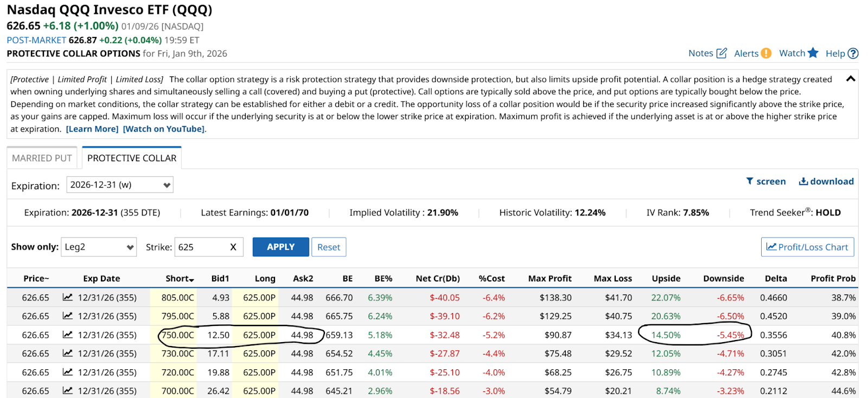The width and height of the screenshot is (868, 398).
Task: Follow the Learn More link
Action: point(92,129)
